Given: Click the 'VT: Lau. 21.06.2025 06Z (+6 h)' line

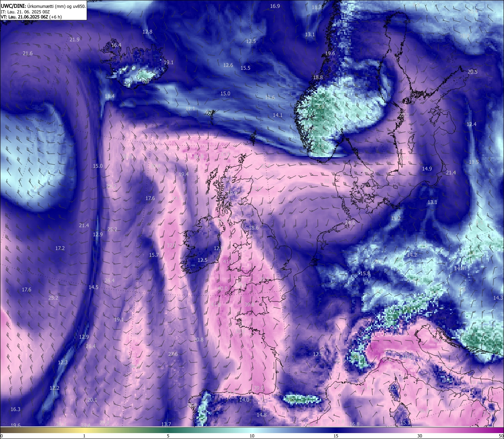Looking at the screenshot, I should pyautogui.click(x=31, y=17).
